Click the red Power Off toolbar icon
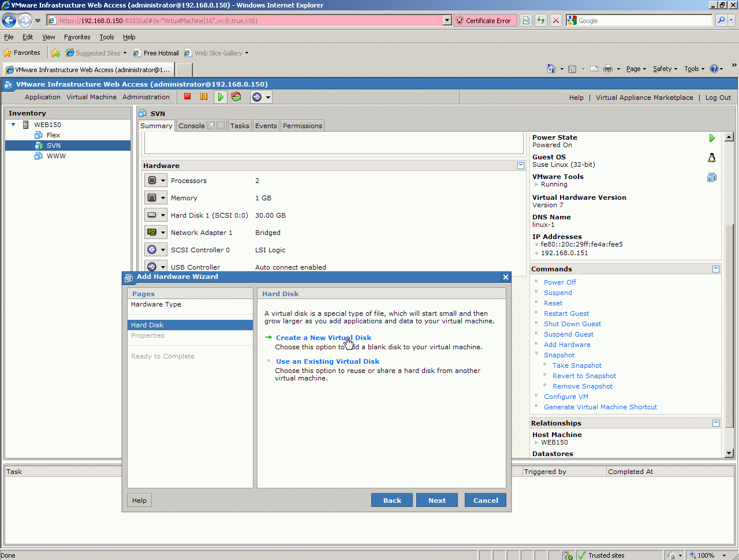Viewport: 739px width, 560px height. pyautogui.click(x=187, y=97)
